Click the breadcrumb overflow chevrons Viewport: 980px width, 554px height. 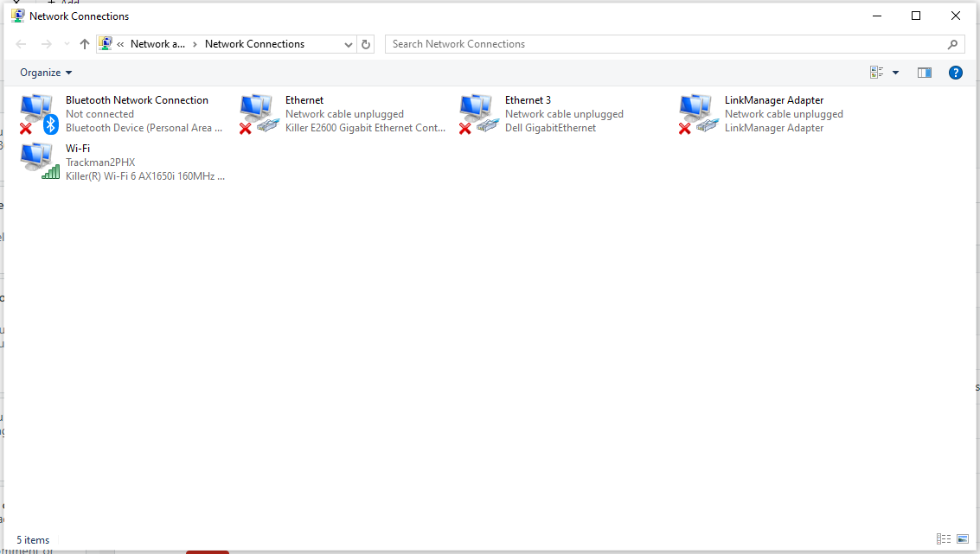coord(121,43)
